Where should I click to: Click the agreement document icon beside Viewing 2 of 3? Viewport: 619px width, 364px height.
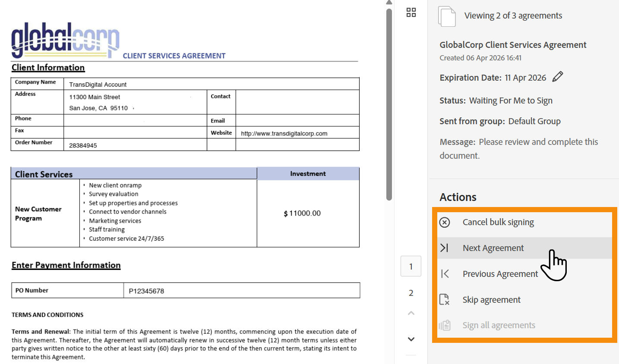click(447, 16)
